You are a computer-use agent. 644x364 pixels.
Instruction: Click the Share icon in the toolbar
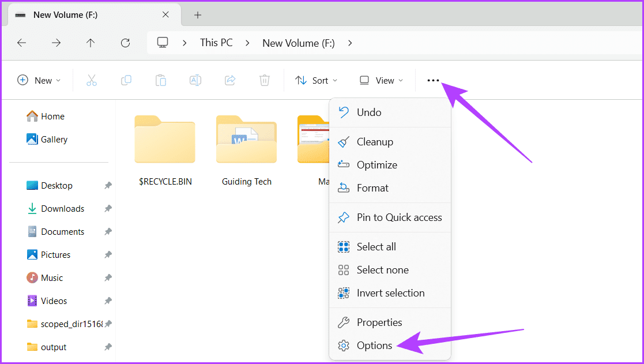coord(229,80)
